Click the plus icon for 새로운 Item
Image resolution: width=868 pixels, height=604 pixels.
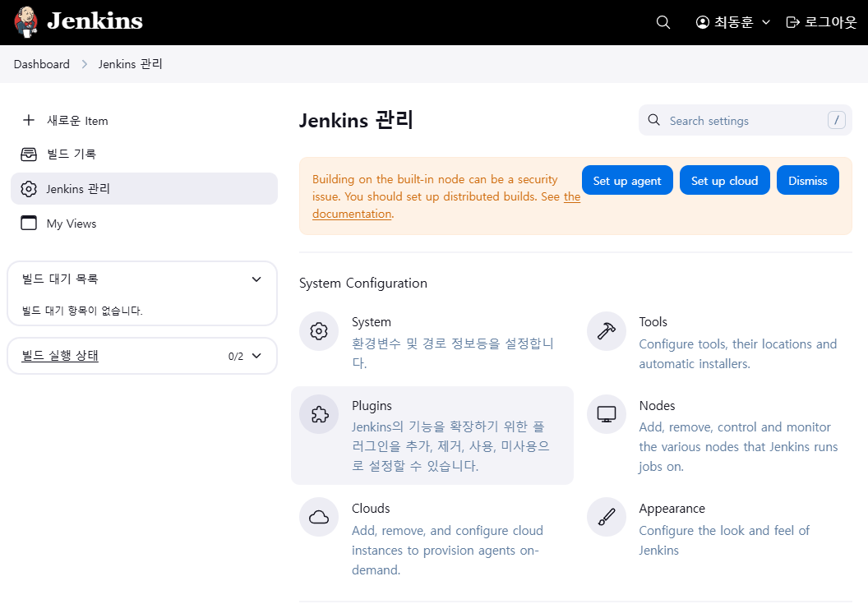[29, 120]
